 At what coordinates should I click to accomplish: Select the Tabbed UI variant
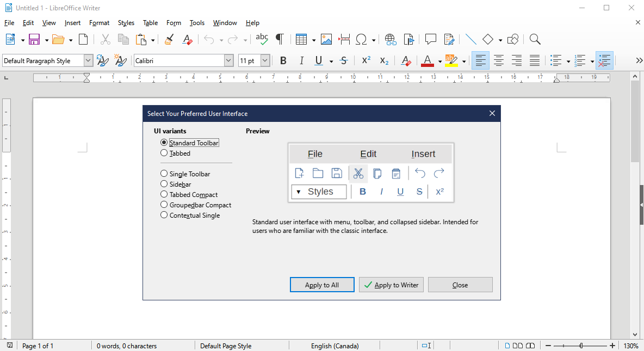click(164, 153)
